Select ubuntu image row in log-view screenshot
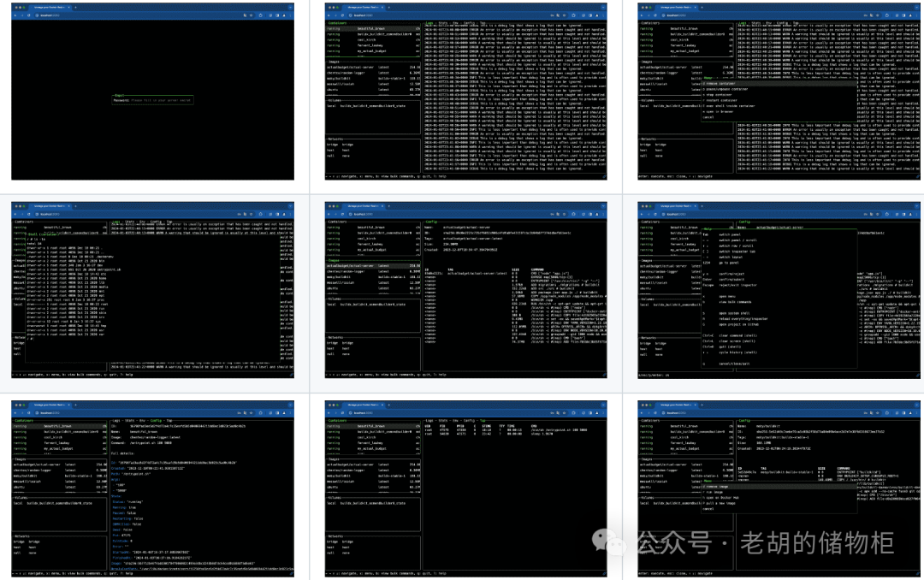Viewport: 924px width, 580px height. click(374, 90)
